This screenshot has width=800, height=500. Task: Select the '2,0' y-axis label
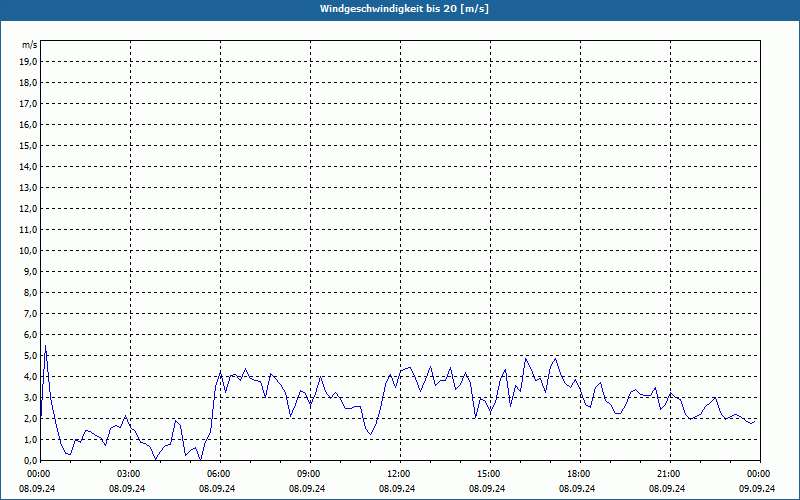tap(30, 418)
